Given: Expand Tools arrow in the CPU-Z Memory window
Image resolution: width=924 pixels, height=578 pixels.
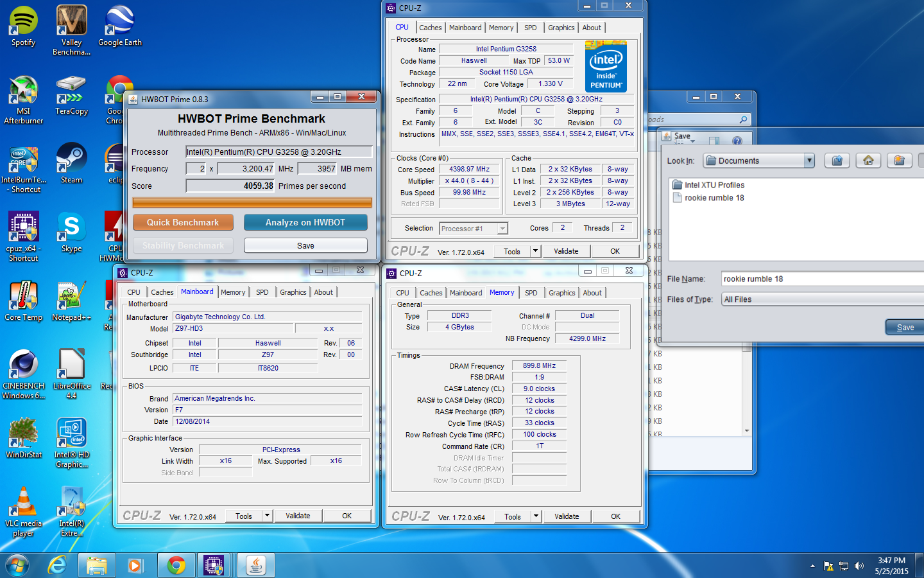Looking at the screenshot, I should coord(536,516).
